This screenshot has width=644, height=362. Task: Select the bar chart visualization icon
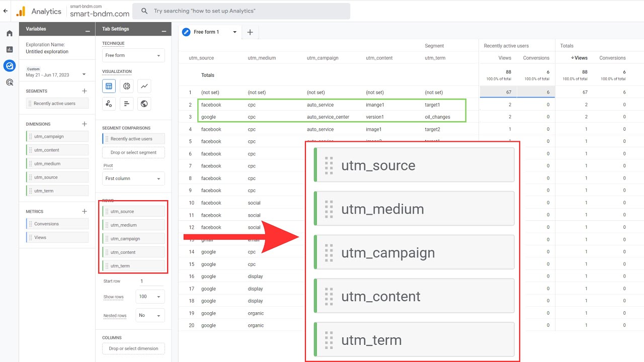coord(127,104)
